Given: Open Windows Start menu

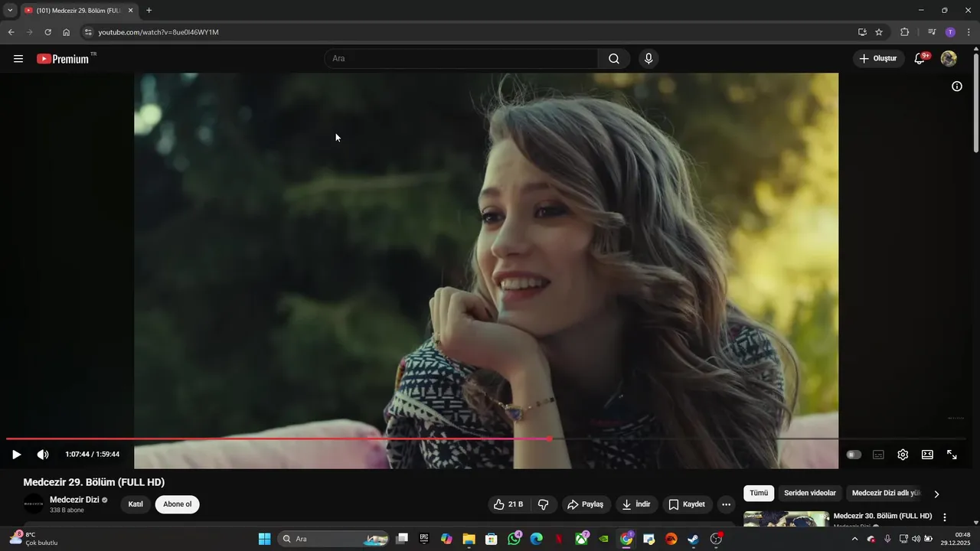Looking at the screenshot, I should tap(264, 539).
